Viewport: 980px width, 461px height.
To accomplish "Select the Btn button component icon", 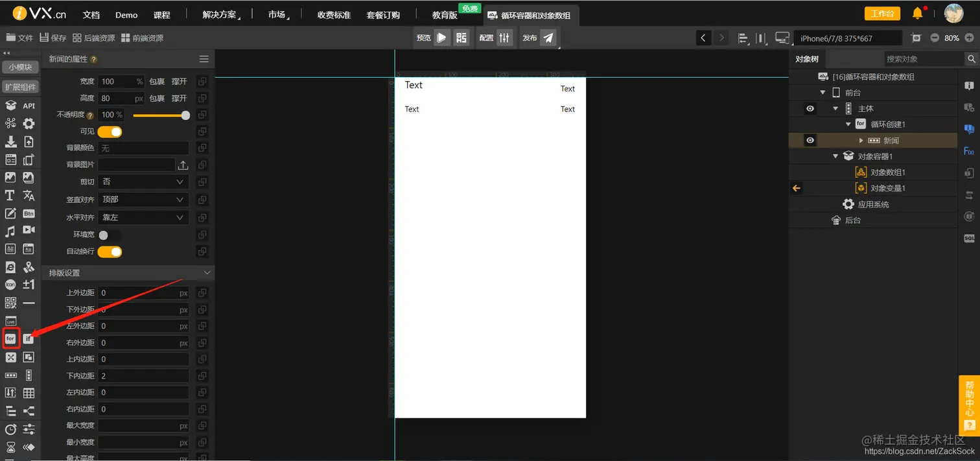I will point(29,213).
